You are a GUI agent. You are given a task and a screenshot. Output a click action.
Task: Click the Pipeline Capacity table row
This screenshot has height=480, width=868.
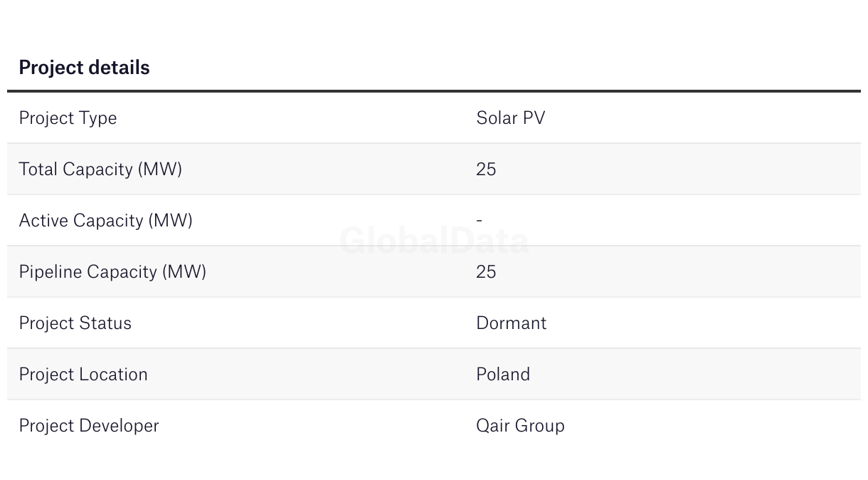click(434, 271)
